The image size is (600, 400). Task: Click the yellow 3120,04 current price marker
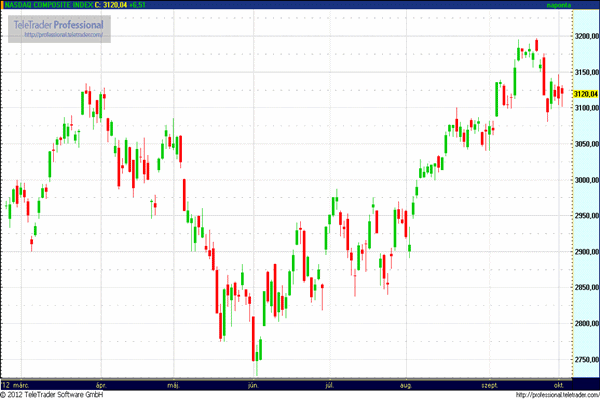click(585, 94)
